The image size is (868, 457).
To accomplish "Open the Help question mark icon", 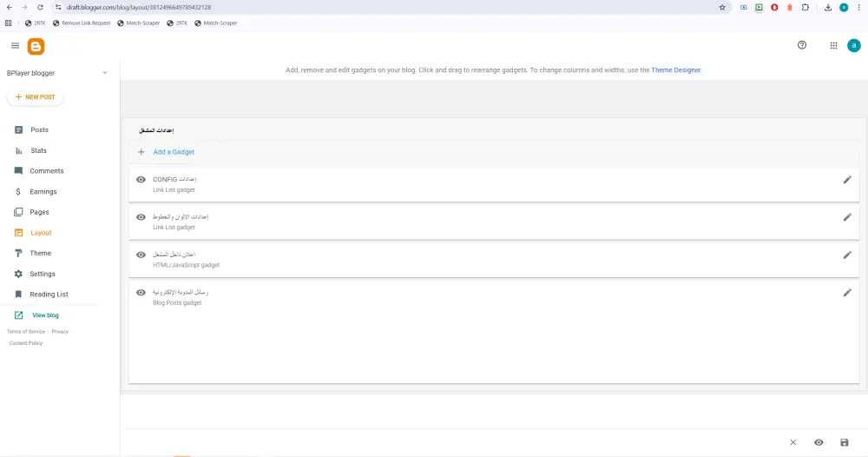I will tap(801, 45).
